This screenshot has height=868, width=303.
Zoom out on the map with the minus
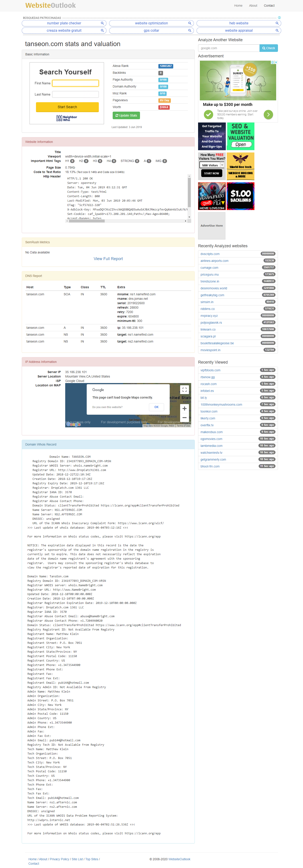click(184, 417)
